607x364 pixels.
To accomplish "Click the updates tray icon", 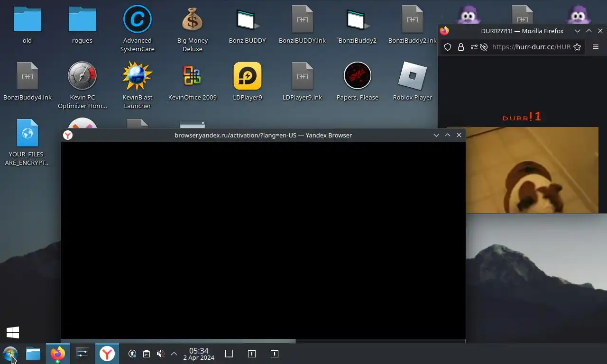I will tap(132, 354).
